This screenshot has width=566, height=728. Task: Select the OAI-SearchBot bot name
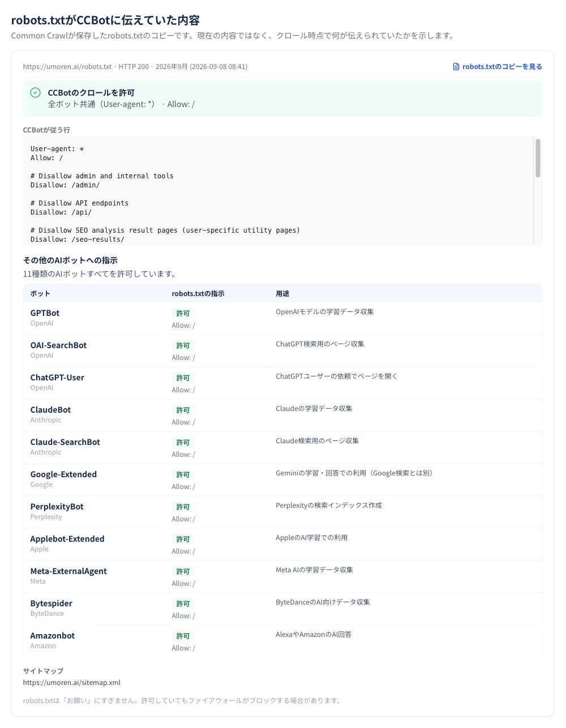58,345
